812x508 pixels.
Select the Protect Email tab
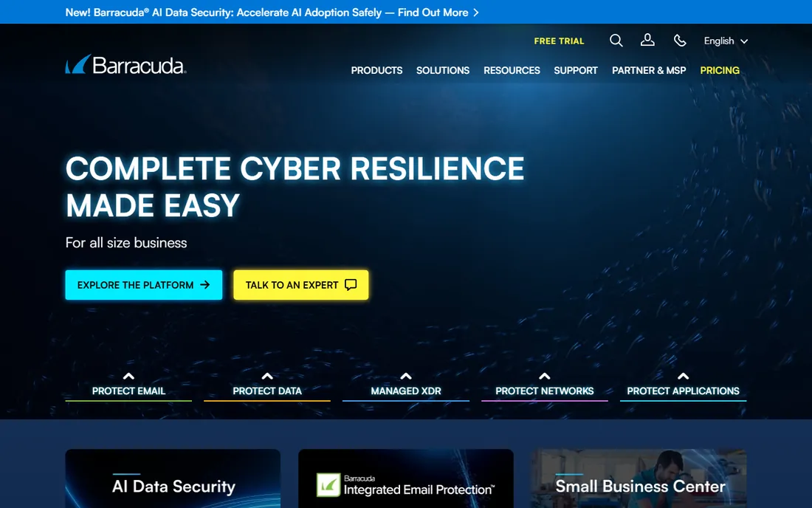click(128, 391)
